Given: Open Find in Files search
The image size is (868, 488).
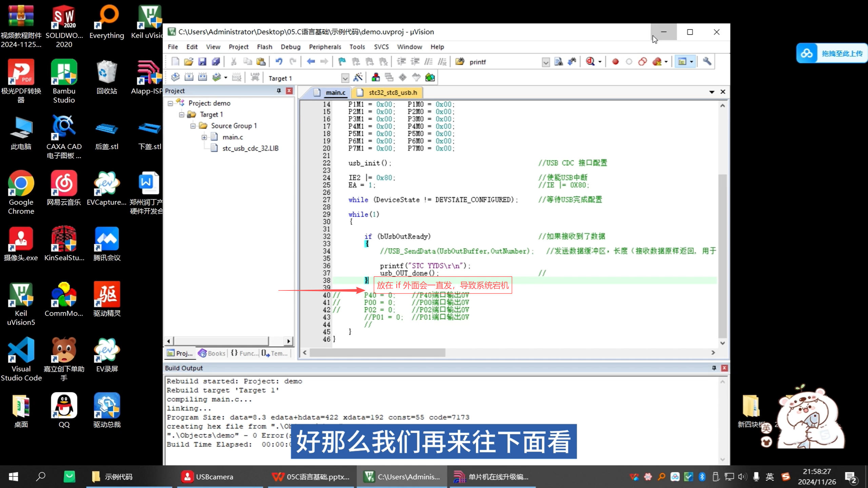Looking at the screenshot, I should click(558, 61).
